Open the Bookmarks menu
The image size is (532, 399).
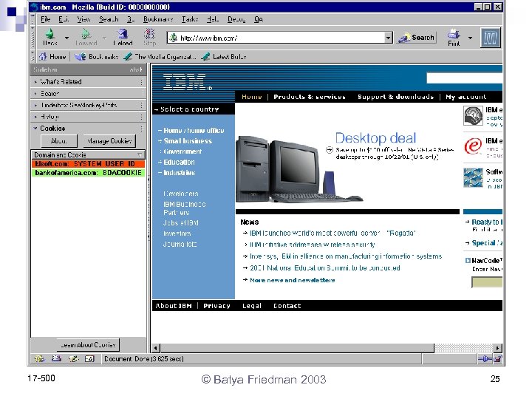click(158, 19)
